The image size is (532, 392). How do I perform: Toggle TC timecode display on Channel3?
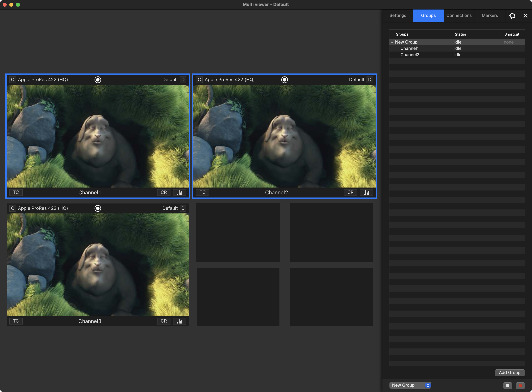[x=16, y=321]
